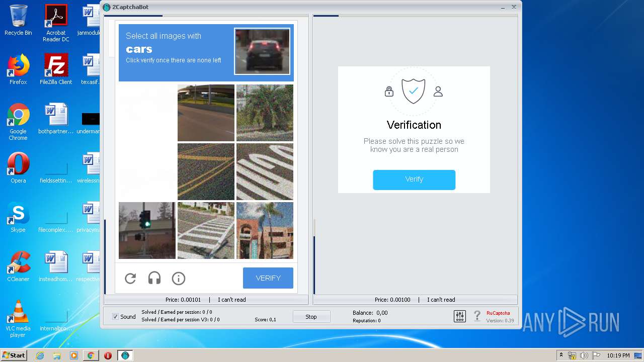Screen dimensions: 644x362
Task: Select the road underpass captcha tile
Action: [x=206, y=113]
